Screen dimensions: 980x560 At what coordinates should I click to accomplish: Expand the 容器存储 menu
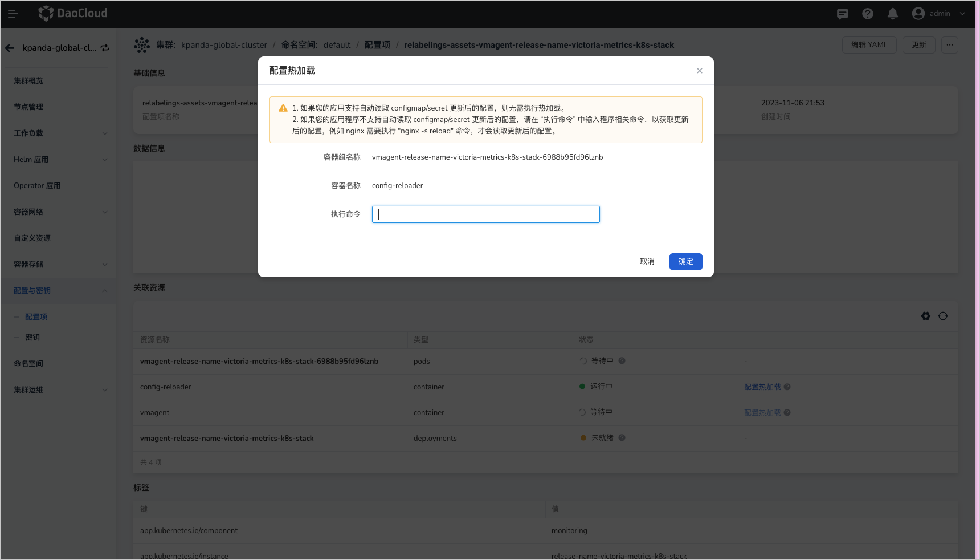click(x=59, y=265)
